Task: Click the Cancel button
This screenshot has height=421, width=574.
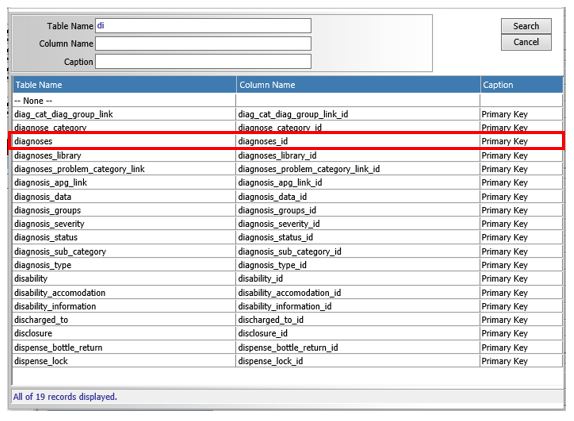Action: 526,42
